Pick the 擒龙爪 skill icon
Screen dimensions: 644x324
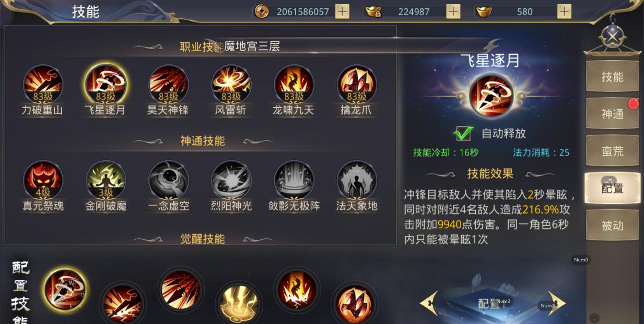tap(357, 85)
